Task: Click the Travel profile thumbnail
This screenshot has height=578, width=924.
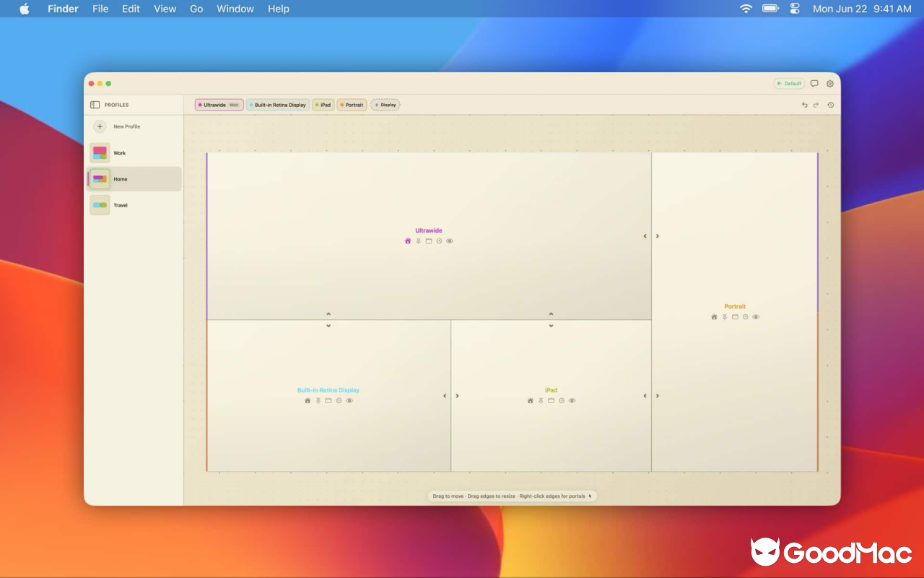Action: pyautogui.click(x=100, y=205)
